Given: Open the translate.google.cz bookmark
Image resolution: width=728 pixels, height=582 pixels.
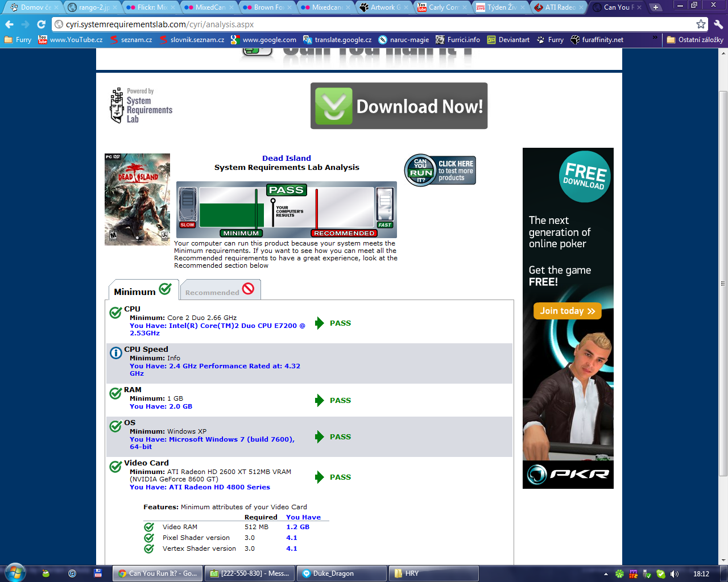Looking at the screenshot, I should tap(337, 40).
